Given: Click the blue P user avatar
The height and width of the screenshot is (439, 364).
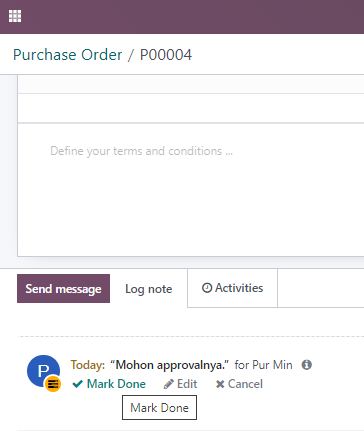Looking at the screenshot, I should (x=43, y=371).
